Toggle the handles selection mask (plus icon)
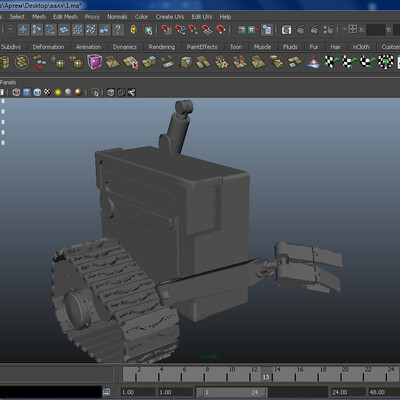Viewport: 400px width, 400px height. point(23,30)
